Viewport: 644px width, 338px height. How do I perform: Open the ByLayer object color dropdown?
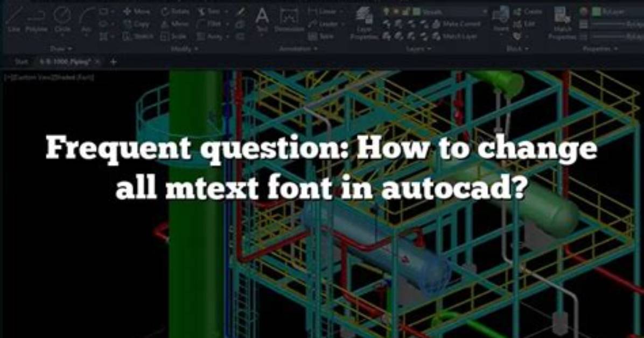(x=618, y=12)
